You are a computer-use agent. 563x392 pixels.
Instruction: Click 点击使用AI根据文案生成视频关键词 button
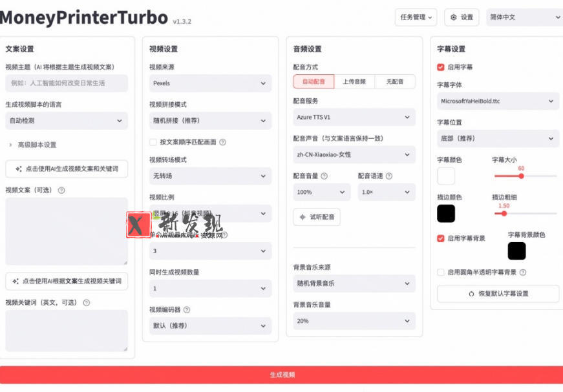click(x=67, y=281)
